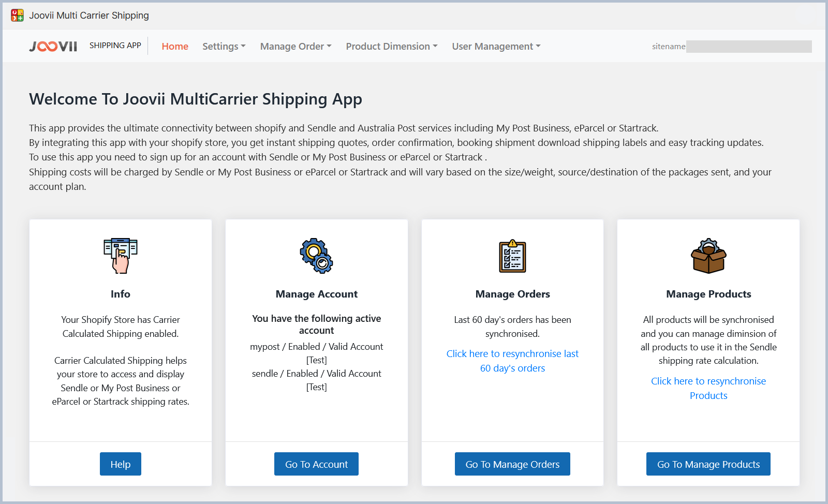This screenshot has width=828, height=504.
Task: Expand the Settings dropdown menu
Action: point(224,47)
